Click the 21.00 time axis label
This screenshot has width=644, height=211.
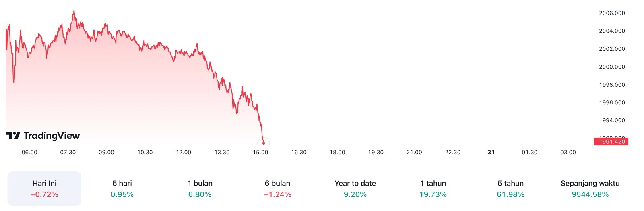point(414,153)
